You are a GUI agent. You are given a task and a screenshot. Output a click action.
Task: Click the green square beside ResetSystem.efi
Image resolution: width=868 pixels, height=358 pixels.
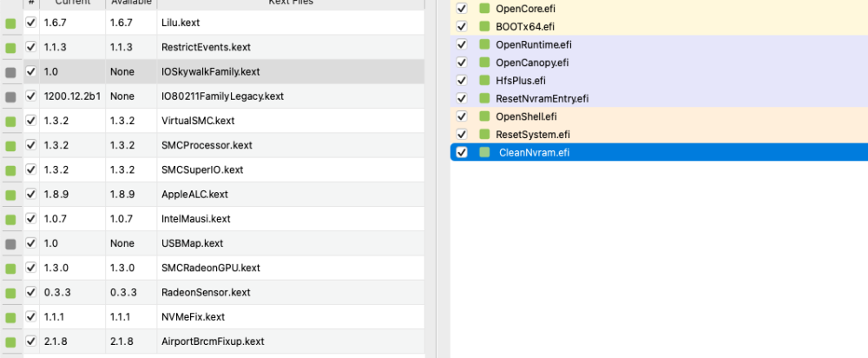tap(485, 134)
